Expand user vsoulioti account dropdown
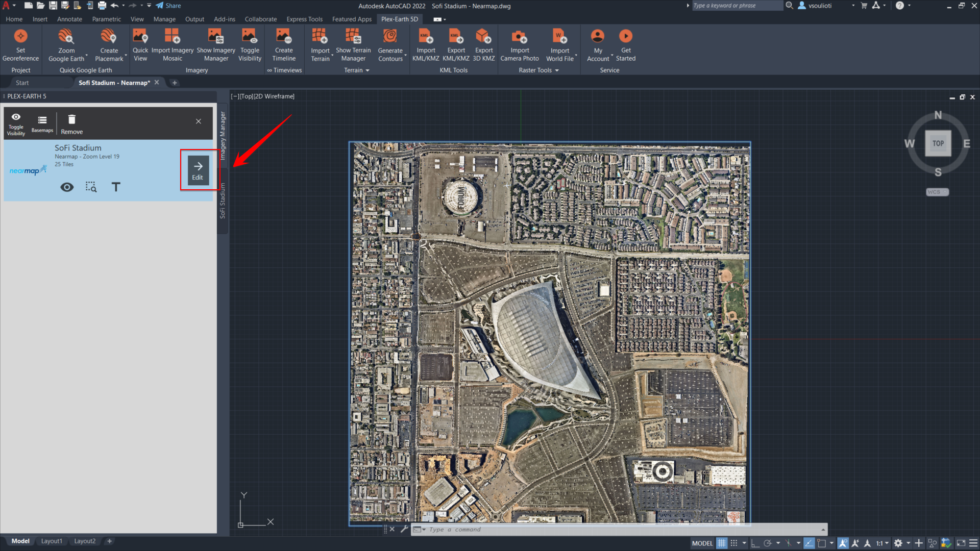Viewport: 980px width, 551px height. pyautogui.click(x=853, y=6)
